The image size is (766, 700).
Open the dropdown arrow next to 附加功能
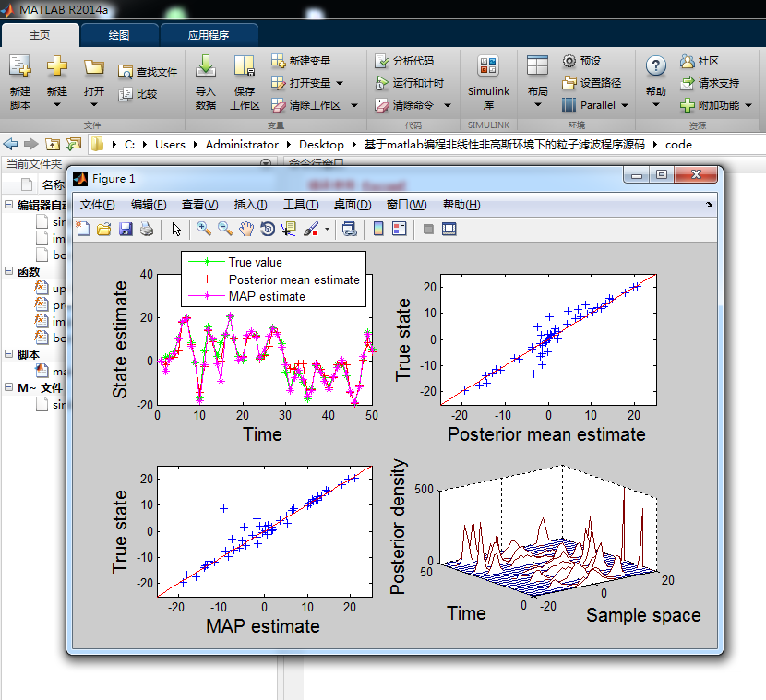(x=748, y=105)
